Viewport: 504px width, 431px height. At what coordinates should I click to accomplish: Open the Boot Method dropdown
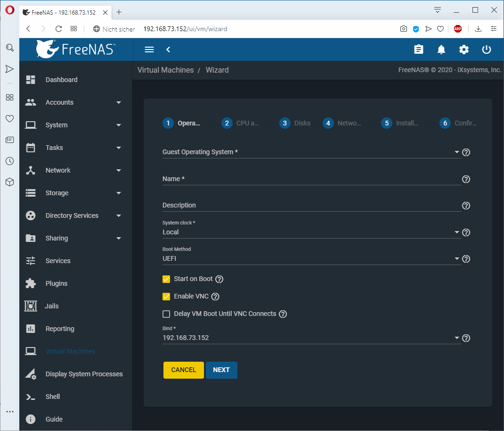456,258
